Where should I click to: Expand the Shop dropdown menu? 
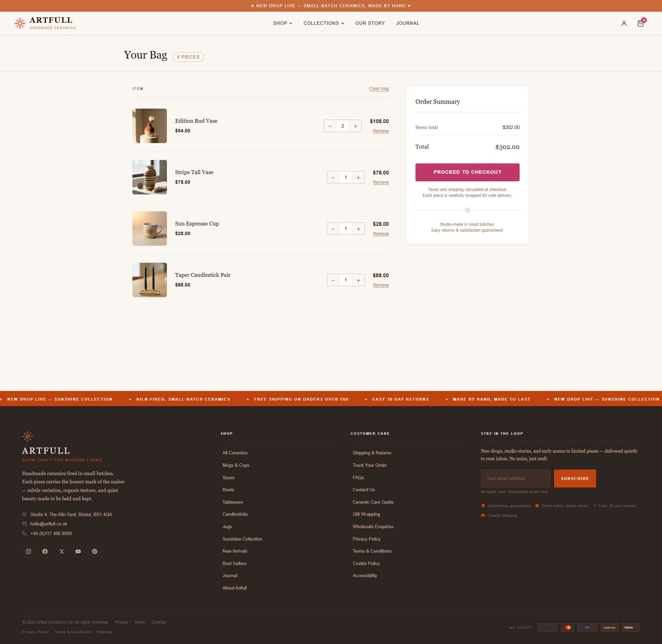283,23
